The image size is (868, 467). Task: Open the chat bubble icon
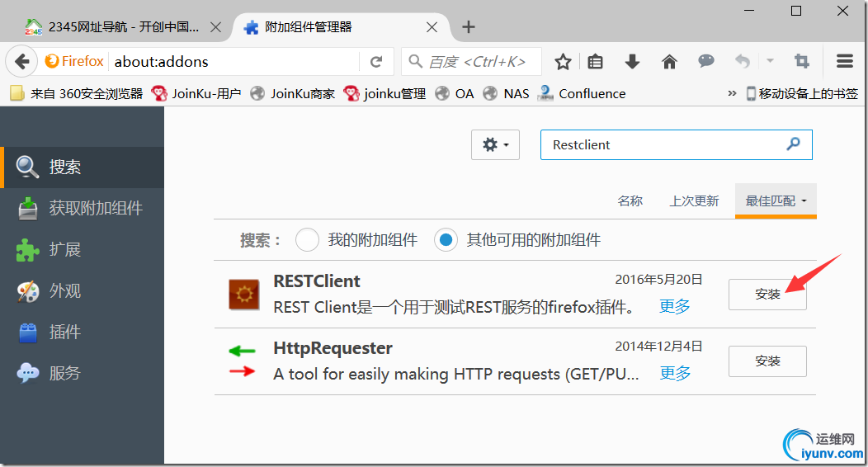click(705, 61)
